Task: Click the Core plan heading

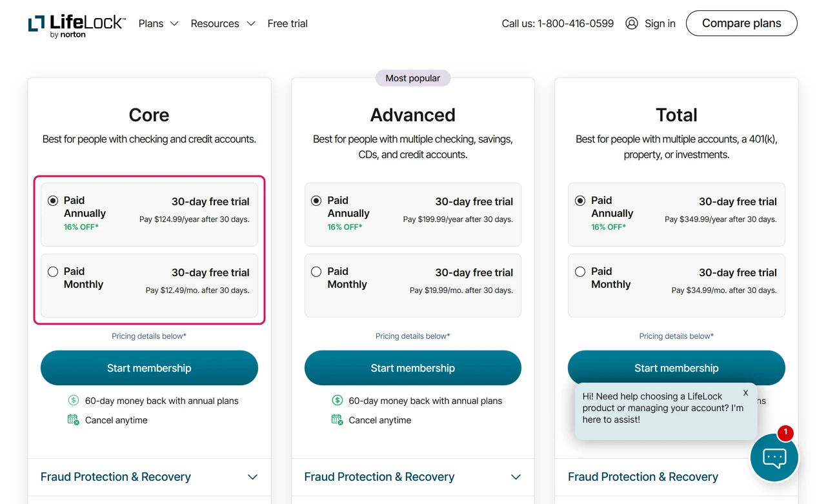Action: (149, 115)
